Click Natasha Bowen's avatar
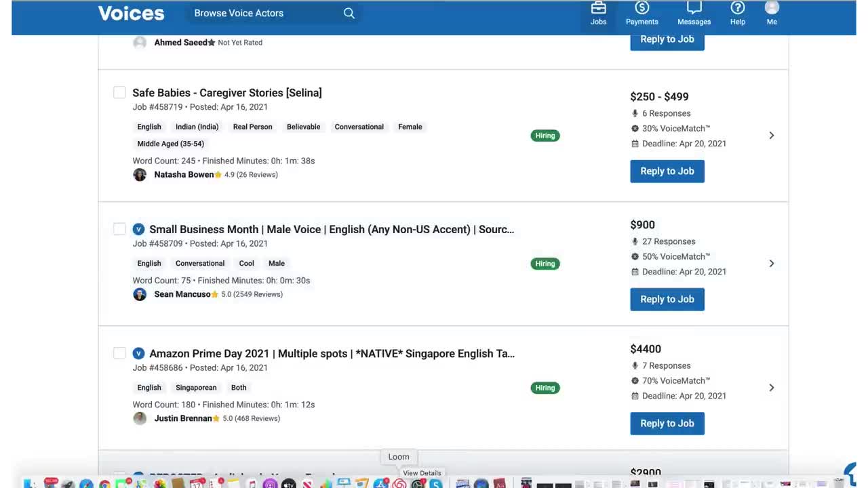The image size is (868, 488). [x=140, y=174]
